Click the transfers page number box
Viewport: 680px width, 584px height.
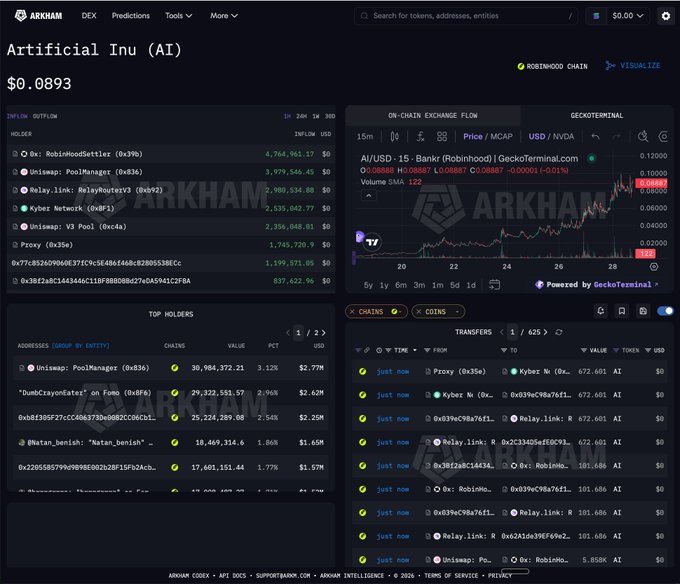[x=512, y=332]
